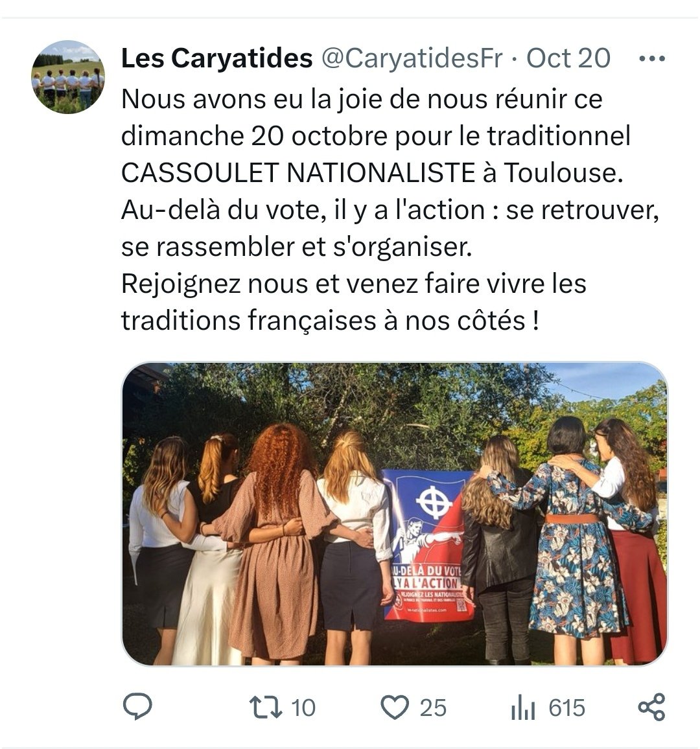Viewport: 700px width, 749px height.
Task: Like the tweet with the heart icon
Action: point(395,708)
